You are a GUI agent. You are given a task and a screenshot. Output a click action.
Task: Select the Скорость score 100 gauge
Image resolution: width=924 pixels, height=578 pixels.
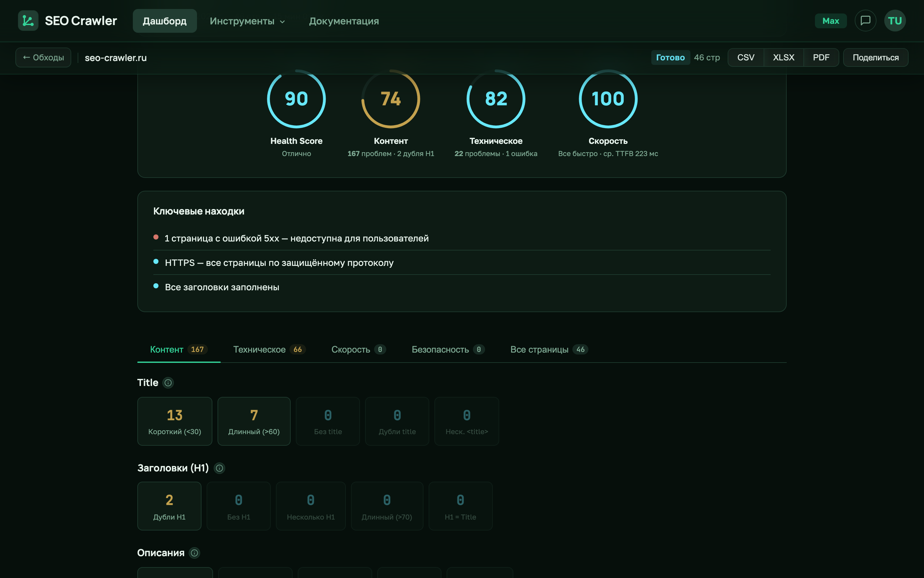pos(608,99)
